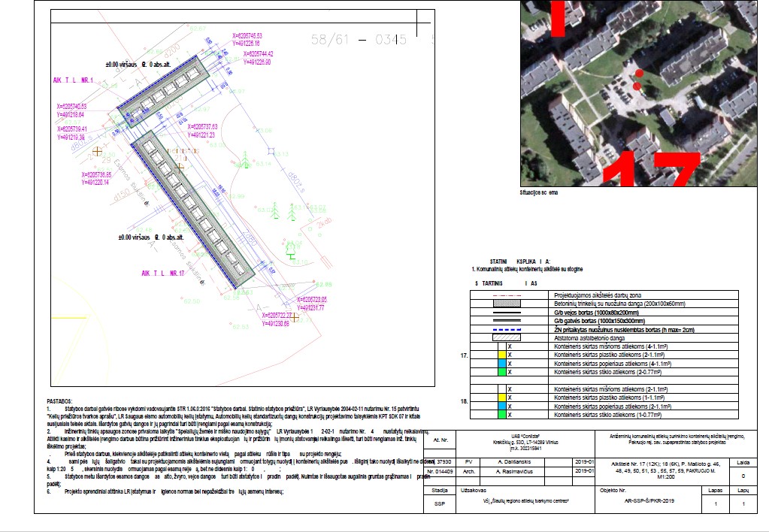Click the legend group number '18.'
The image size is (769, 532).
click(464, 401)
